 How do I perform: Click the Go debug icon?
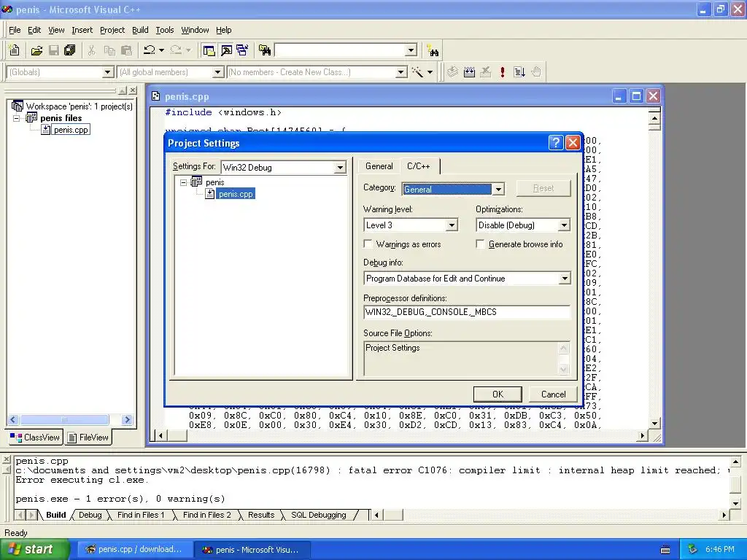click(519, 72)
